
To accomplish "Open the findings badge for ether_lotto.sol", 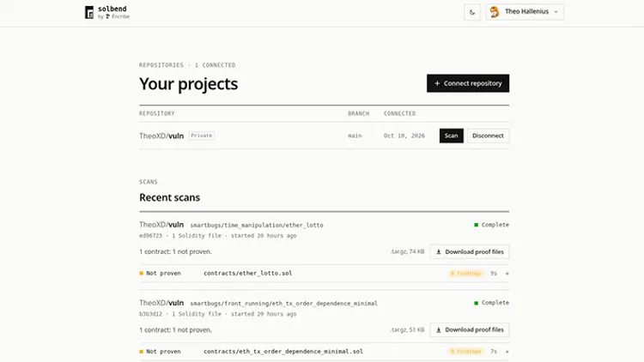I will (x=465, y=274).
